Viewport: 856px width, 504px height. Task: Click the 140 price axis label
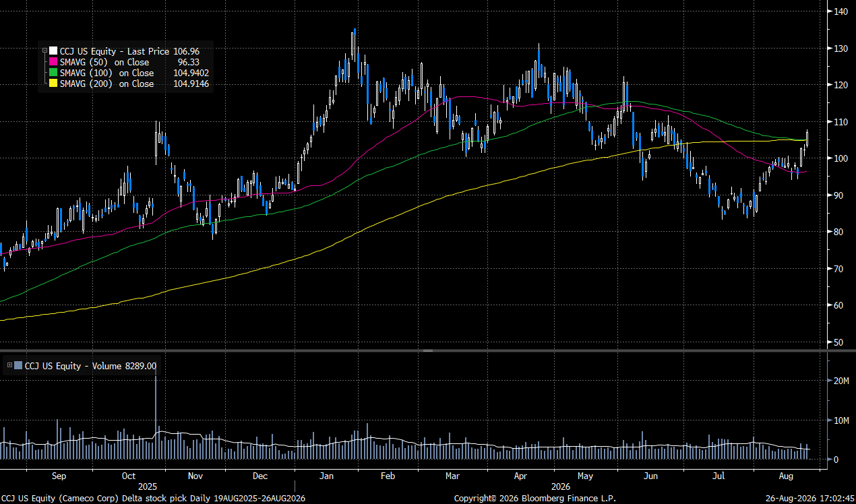click(x=840, y=11)
